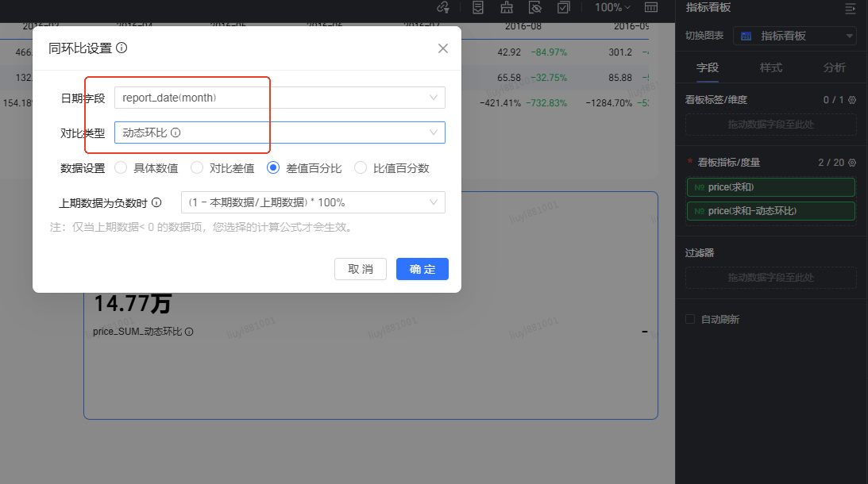The width and height of the screenshot is (868, 484).
Task: Choose the 对比差值 radio button
Action: coord(197,167)
